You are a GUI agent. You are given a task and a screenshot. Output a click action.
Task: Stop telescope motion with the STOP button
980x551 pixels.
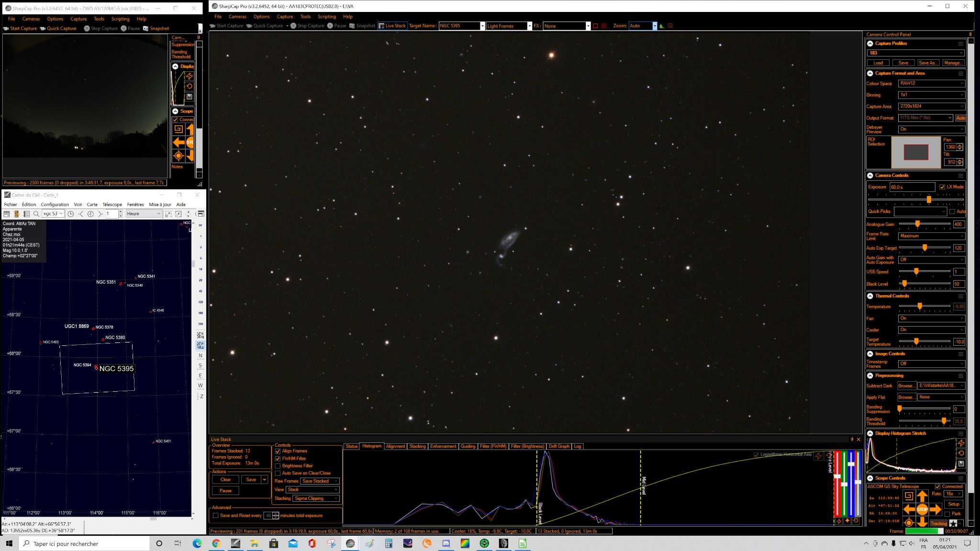point(922,509)
